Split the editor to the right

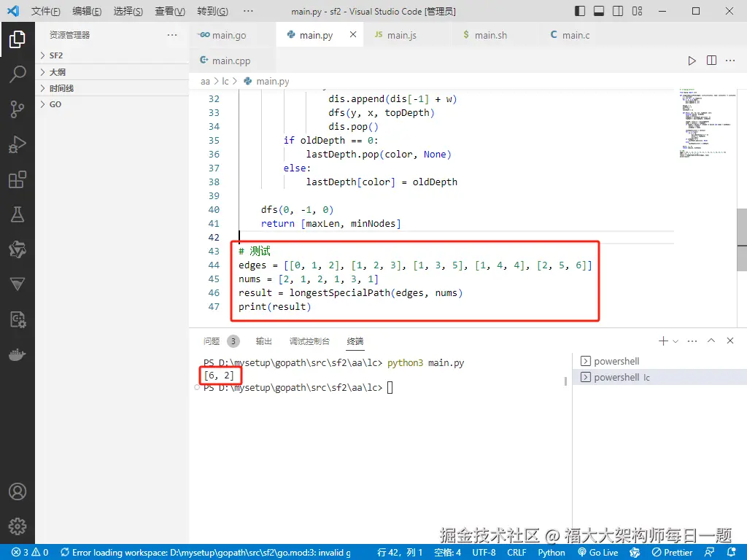tap(711, 61)
